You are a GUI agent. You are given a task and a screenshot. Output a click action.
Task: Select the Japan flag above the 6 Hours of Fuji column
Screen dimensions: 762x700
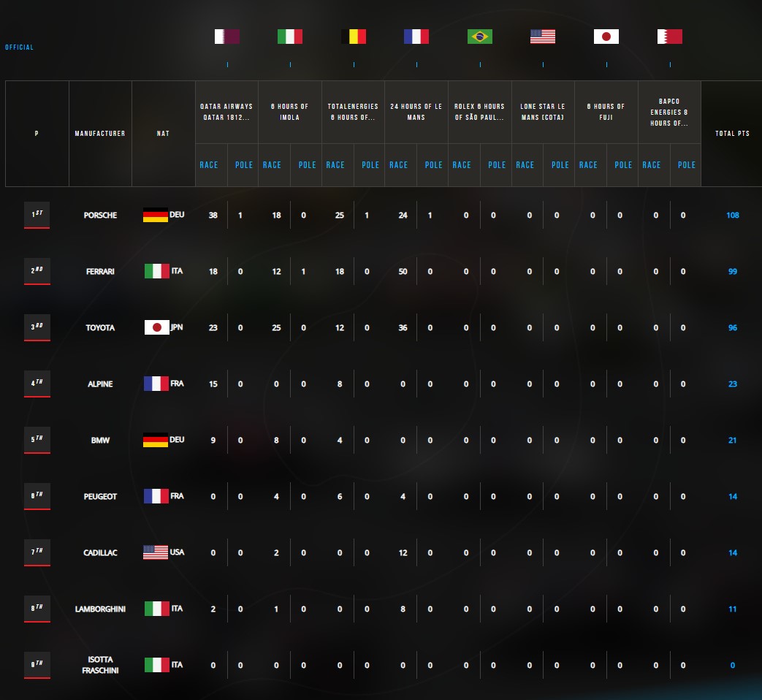pyautogui.click(x=606, y=37)
